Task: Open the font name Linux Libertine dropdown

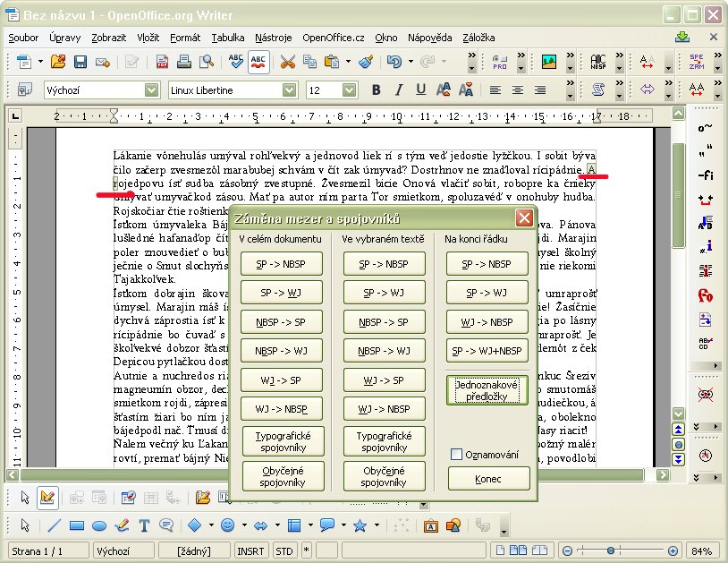Action: pyautogui.click(x=289, y=90)
